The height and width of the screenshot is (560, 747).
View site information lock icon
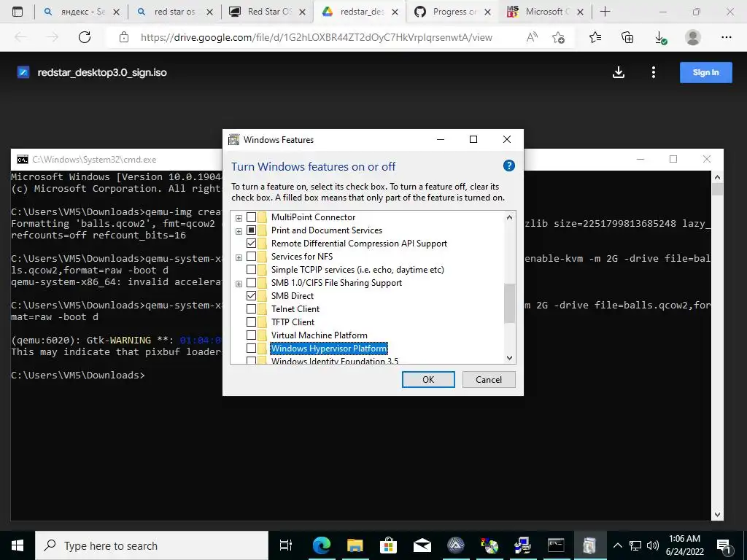[124, 37]
